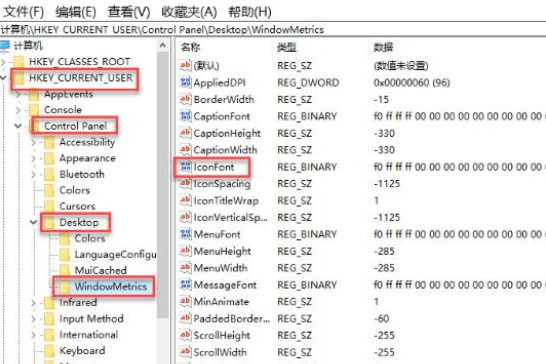Viewport: 546px width, 364px height.
Task: Open the 文件(F) menu
Action: pyautogui.click(x=23, y=12)
